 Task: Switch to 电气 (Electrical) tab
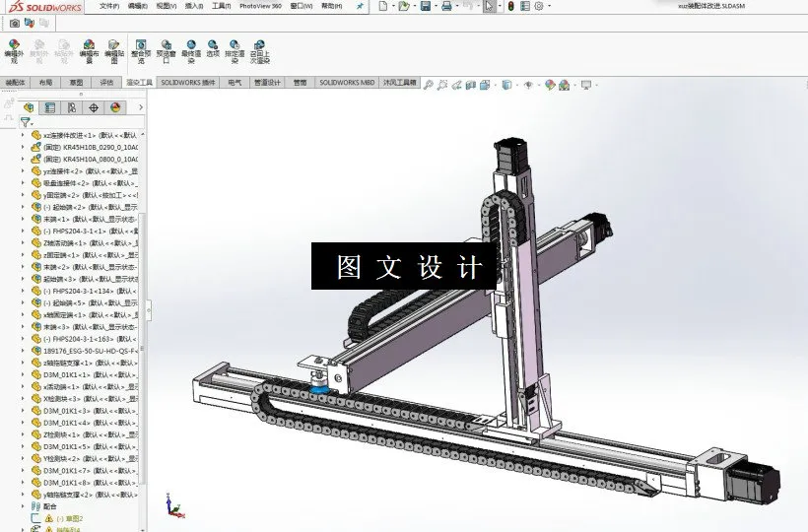235,83
